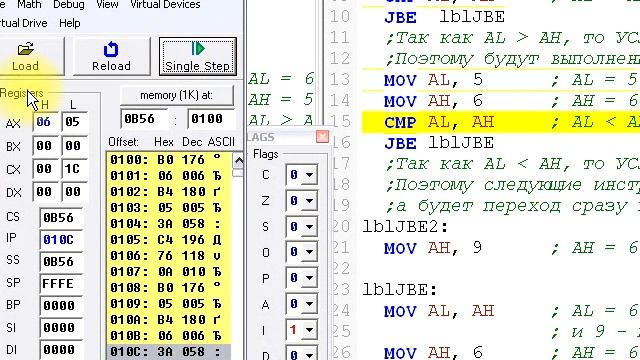Click the DX low byte field
640x360 pixels.
point(74,192)
